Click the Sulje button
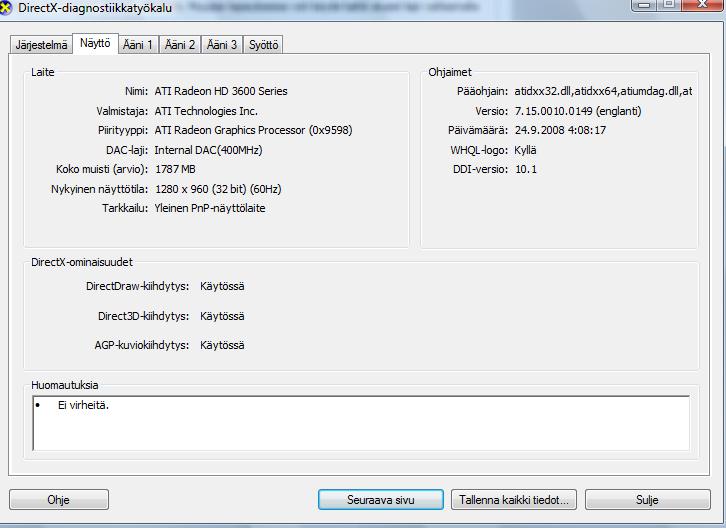726x531 pixels. 647,500
